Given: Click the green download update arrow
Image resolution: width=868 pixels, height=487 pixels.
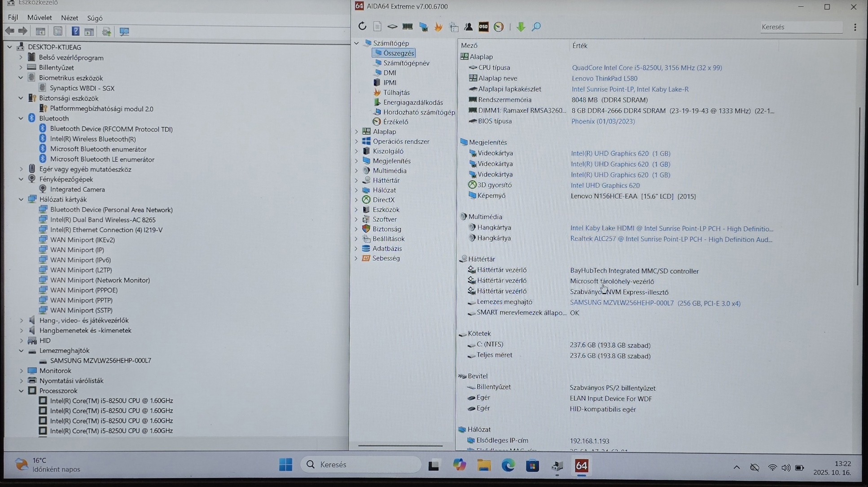Looking at the screenshot, I should 521,27.
